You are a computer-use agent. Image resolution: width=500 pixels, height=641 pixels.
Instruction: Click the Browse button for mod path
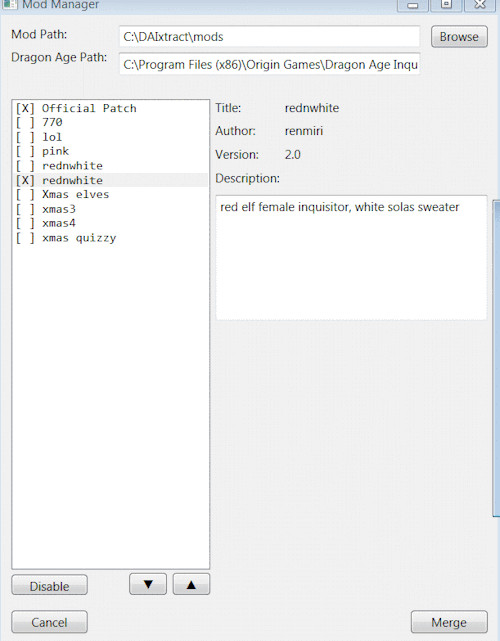tap(459, 37)
